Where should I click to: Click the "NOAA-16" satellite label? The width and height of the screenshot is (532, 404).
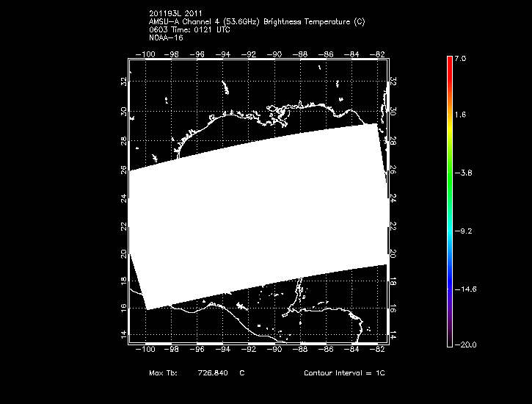[166, 38]
